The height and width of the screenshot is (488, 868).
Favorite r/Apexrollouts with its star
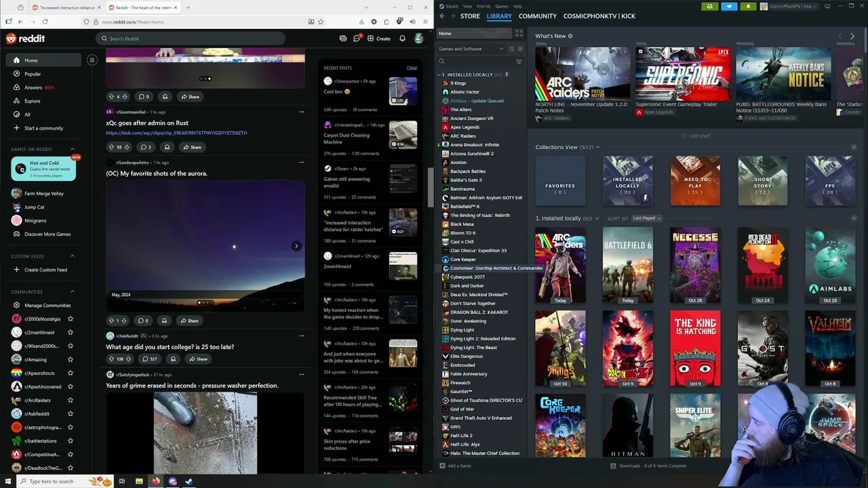coord(71,373)
